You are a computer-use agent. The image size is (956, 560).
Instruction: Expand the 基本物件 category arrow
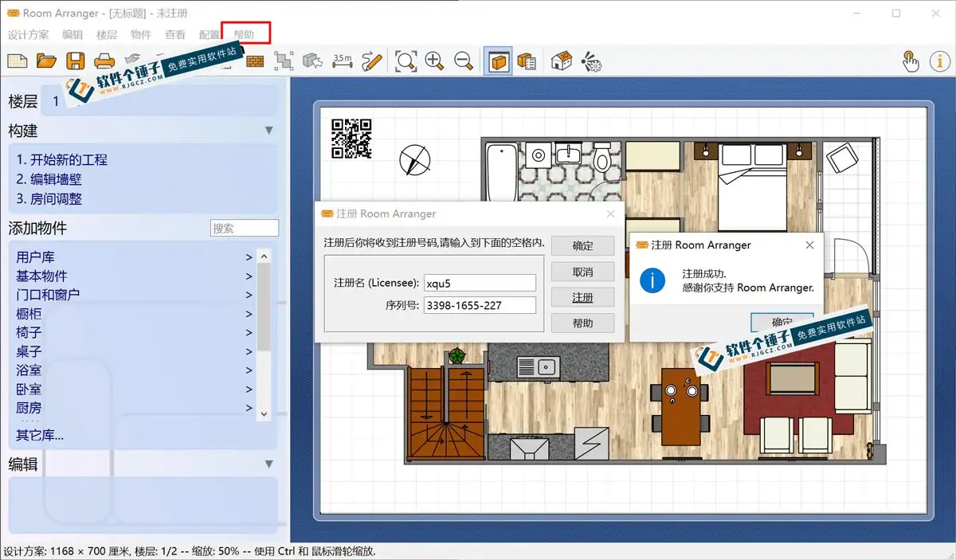pos(249,276)
